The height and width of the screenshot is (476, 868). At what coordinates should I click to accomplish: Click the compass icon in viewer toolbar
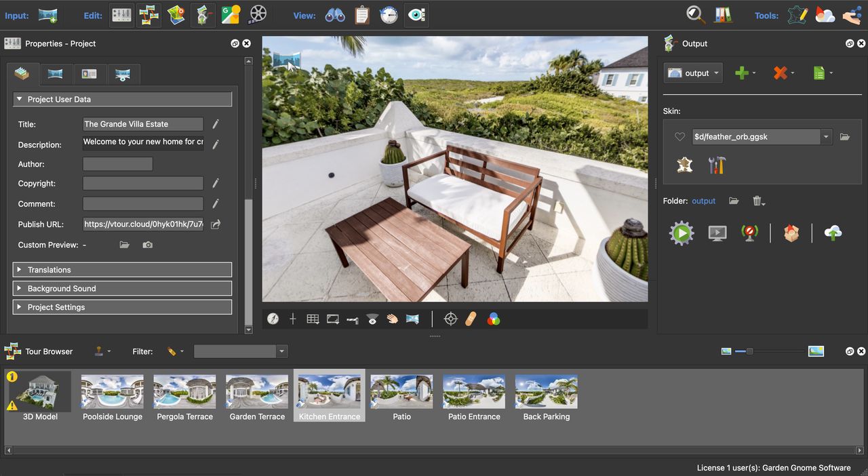(x=273, y=319)
